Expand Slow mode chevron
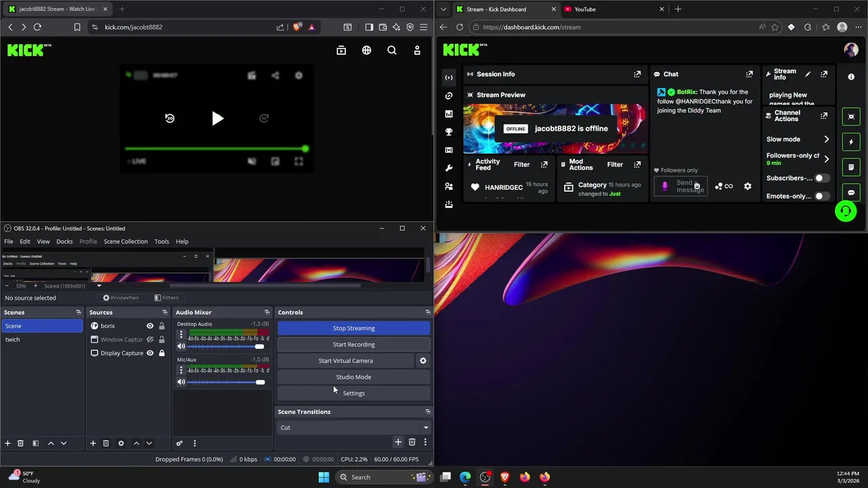 (x=826, y=139)
